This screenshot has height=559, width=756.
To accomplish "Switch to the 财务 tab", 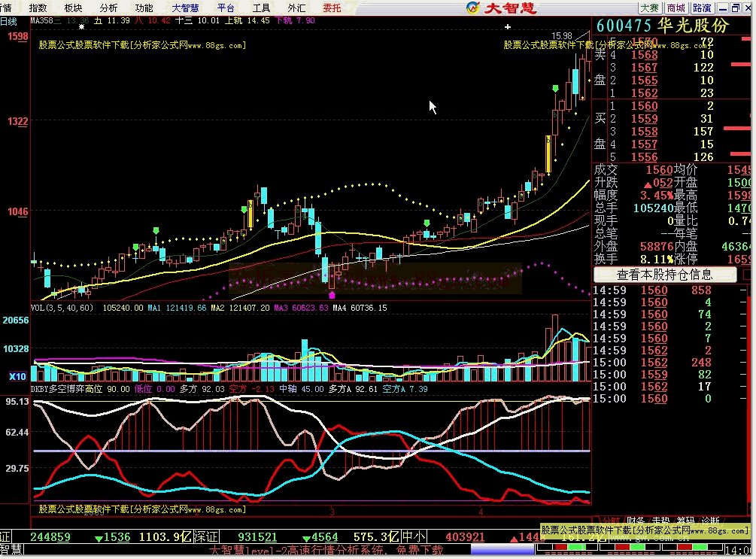I will point(636,521).
